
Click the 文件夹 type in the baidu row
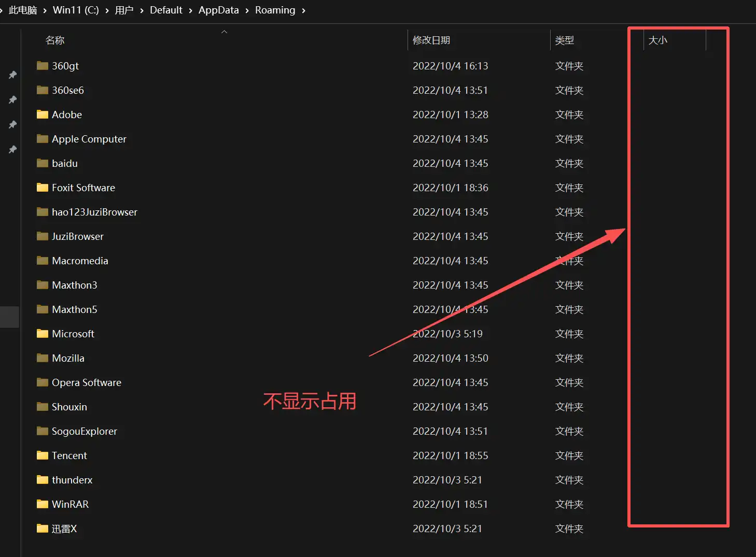(x=569, y=163)
